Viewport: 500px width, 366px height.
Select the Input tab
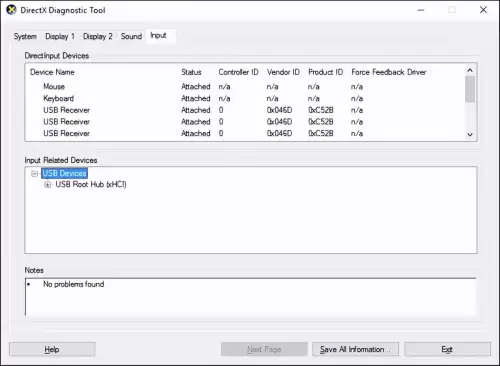pos(158,35)
